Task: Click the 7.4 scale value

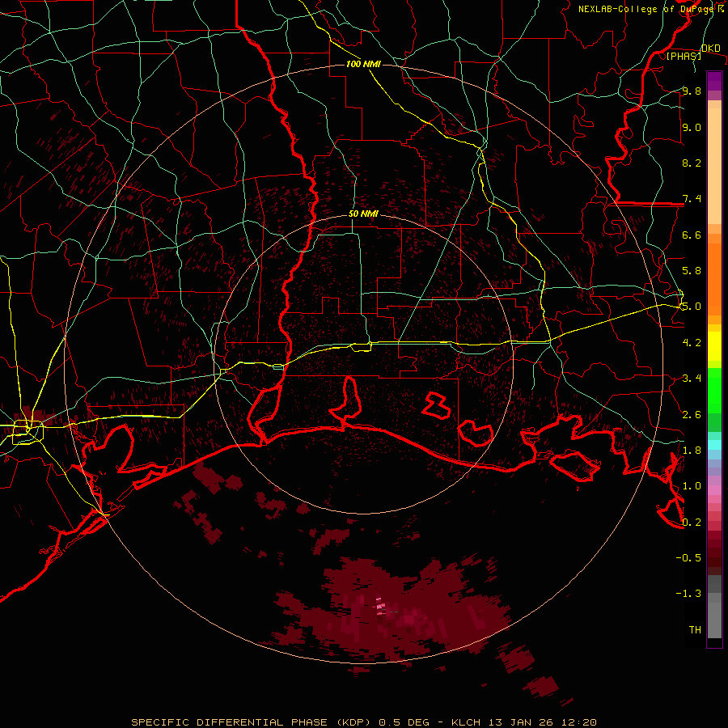Action: (x=692, y=199)
